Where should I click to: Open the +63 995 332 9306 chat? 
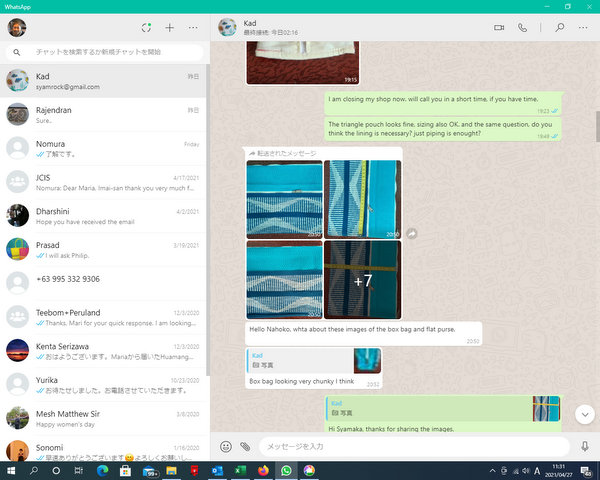[103, 283]
